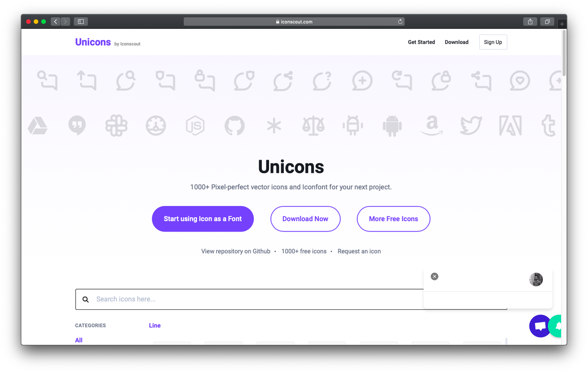Click the magnifier icon in search box
The height and width of the screenshot is (373, 588).
pos(86,300)
